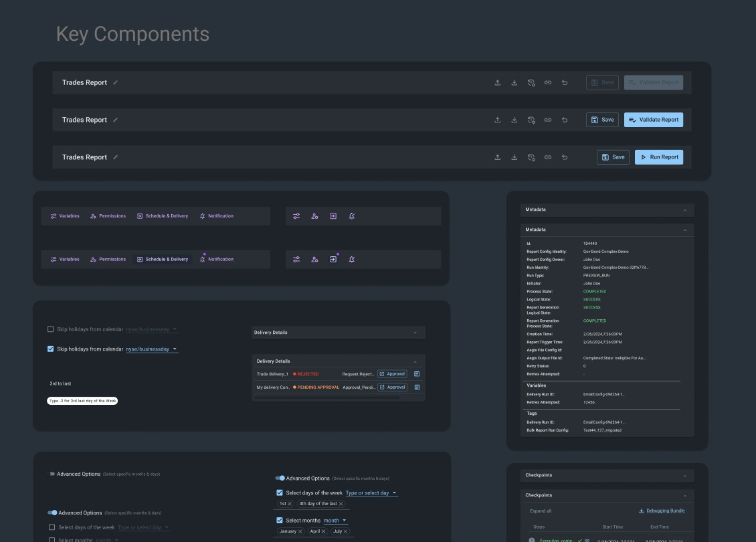756x542 pixels.
Task: Click the Approval button for Trade delivery_1
Action: (x=392, y=374)
